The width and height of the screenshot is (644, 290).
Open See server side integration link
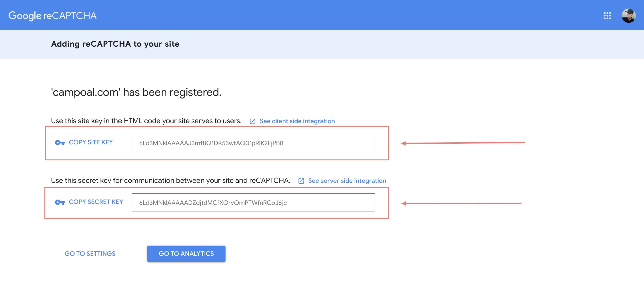pyautogui.click(x=347, y=181)
